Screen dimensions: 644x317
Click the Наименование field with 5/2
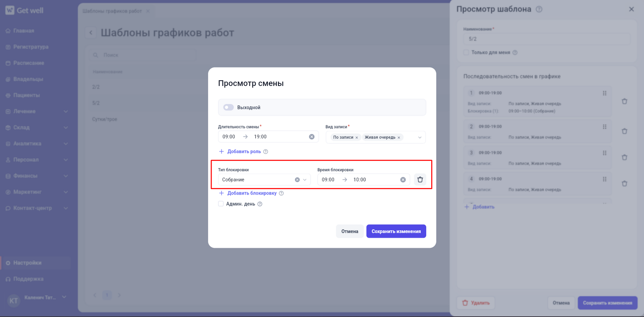pyautogui.click(x=546, y=39)
